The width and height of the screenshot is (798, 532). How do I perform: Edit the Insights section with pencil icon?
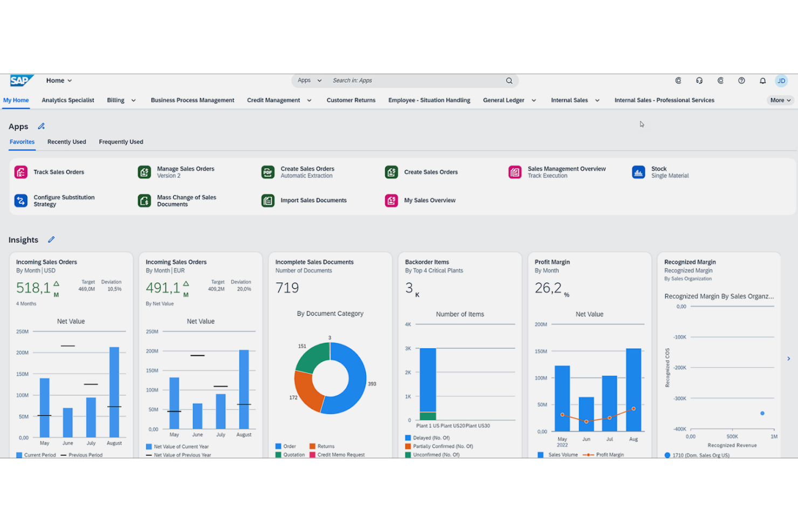51,239
